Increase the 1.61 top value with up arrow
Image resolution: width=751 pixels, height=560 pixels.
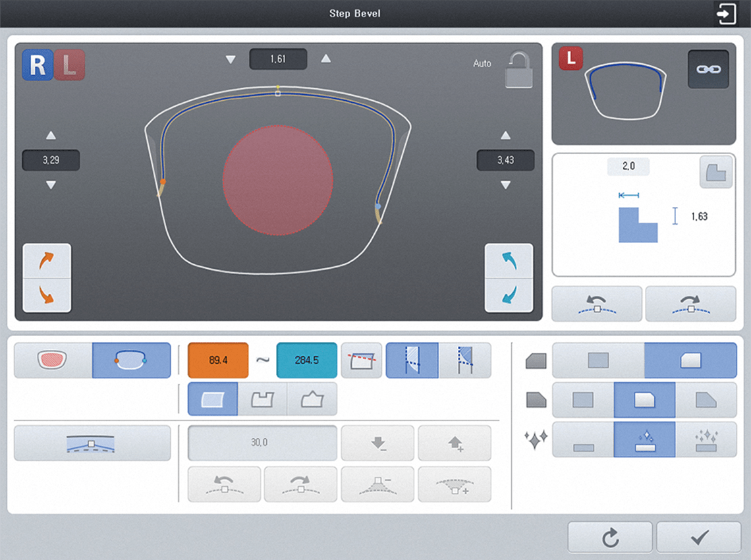325,59
